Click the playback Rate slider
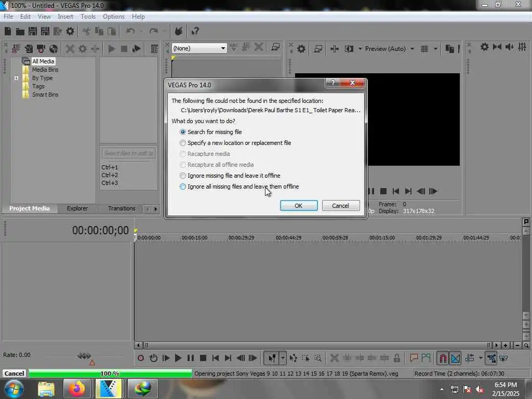532x399 pixels. point(84,356)
